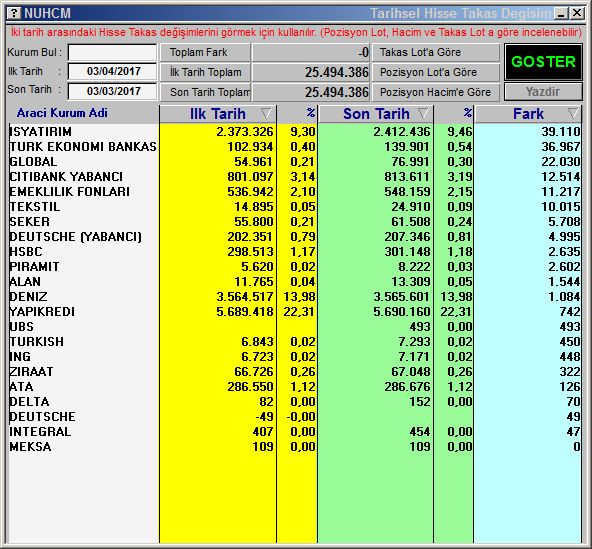Select the DELTA row
This screenshot has height=549, width=592.
pos(295,402)
